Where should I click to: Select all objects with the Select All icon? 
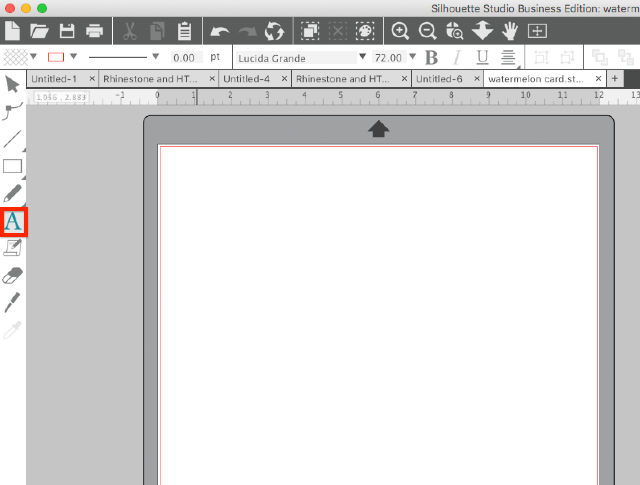pos(310,31)
